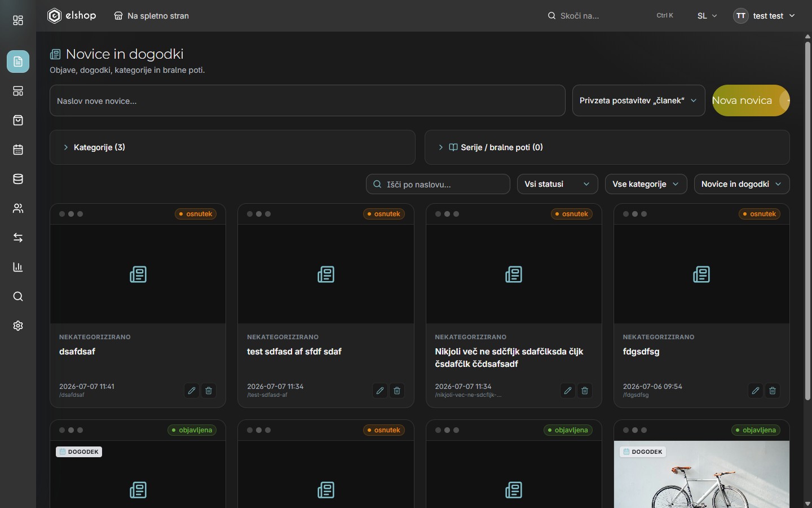Delete the test sdfasd af sfdf sdaf article
Screen dimensions: 812x508
397,391
